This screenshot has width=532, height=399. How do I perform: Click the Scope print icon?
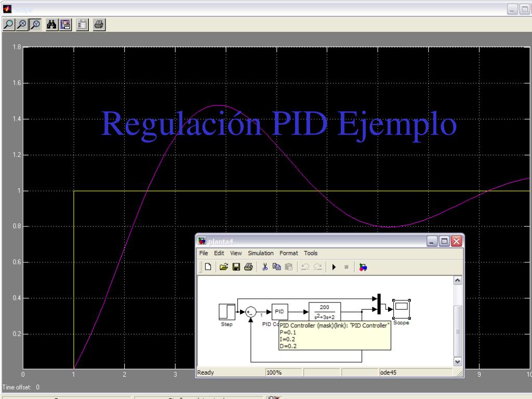coord(99,24)
